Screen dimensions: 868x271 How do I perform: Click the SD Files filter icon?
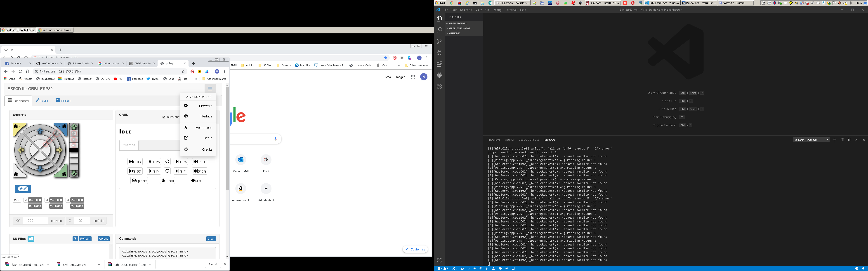(x=75, y=239)
